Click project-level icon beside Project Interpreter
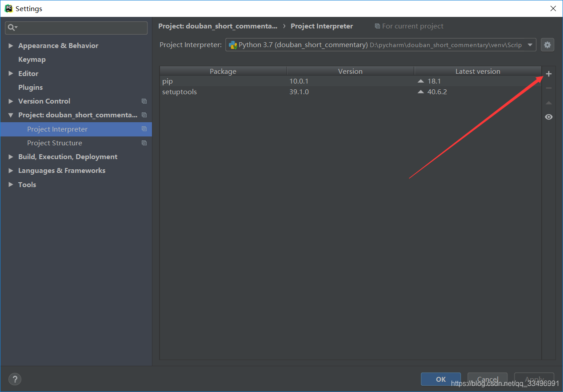The image size is (563, 392). (x=144, y=129)
